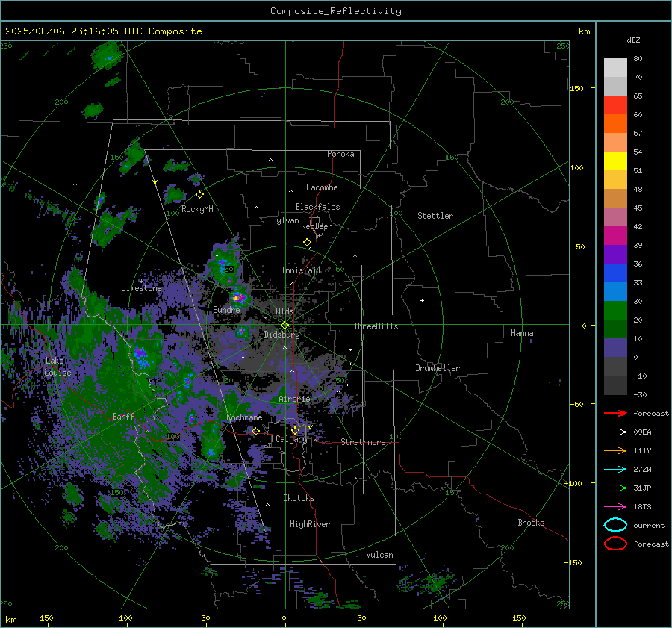The image size is (672, 628).
Task: Click the yellow diamond marker below RedDeer
Action: point(308,243)
